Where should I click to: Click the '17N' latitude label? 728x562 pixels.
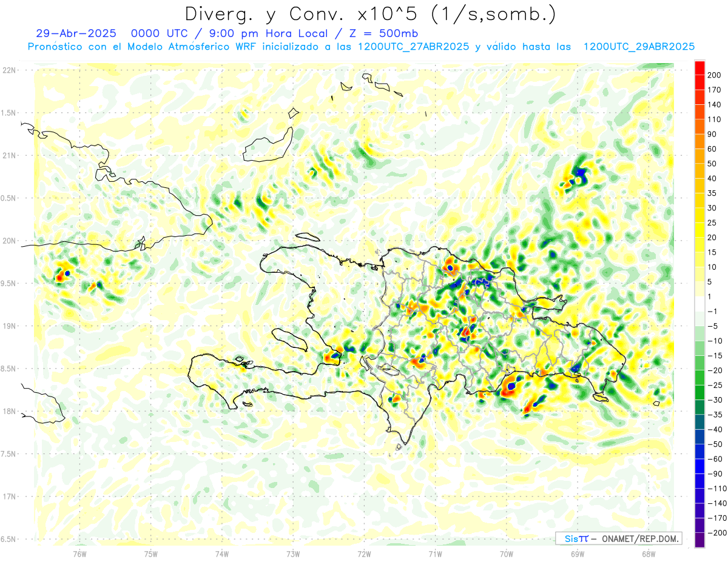pyautogui.click(x=8, y=497)
